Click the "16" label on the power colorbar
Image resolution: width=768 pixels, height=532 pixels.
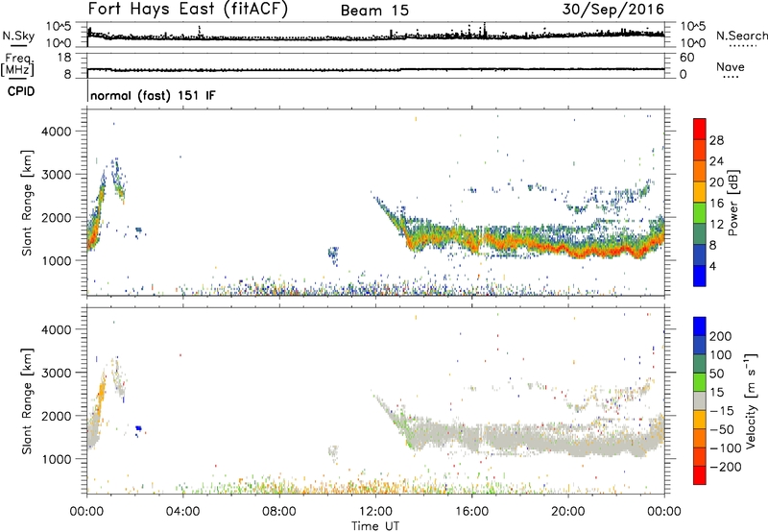click(x=716, y=204)
